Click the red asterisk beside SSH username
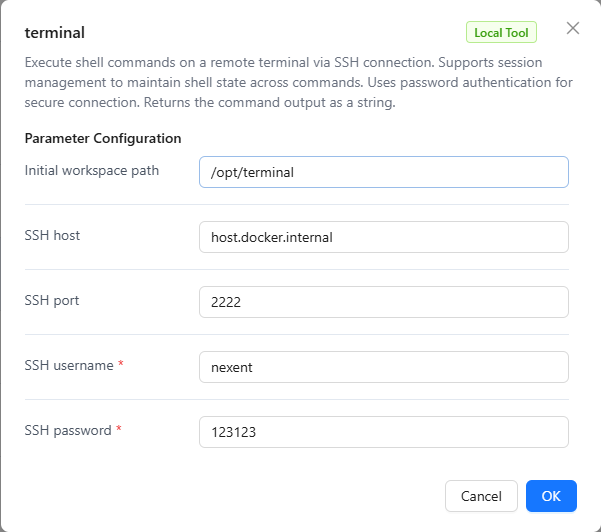Image resolution: width=601 pixels, height=532 pixels. [x=121, y=366]
